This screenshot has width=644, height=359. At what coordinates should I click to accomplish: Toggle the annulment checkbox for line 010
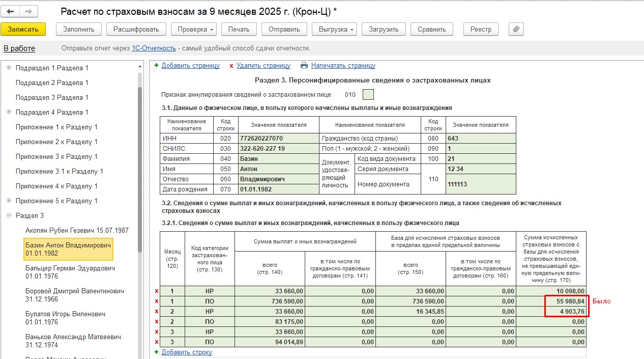(x=368, y=95)
